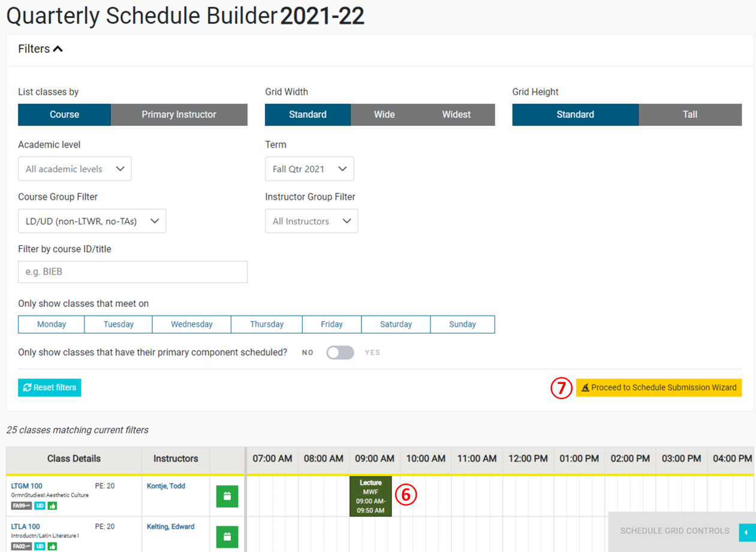Click the thumbs-up badge under LTGM 100
The width and height of the screenshot is (756, 552).
coord(53,506)
